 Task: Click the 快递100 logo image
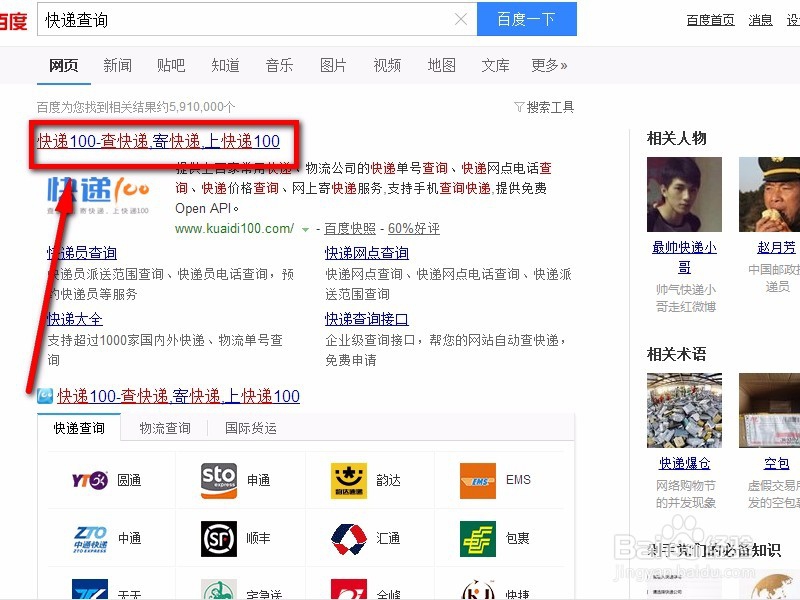(98, 195)
